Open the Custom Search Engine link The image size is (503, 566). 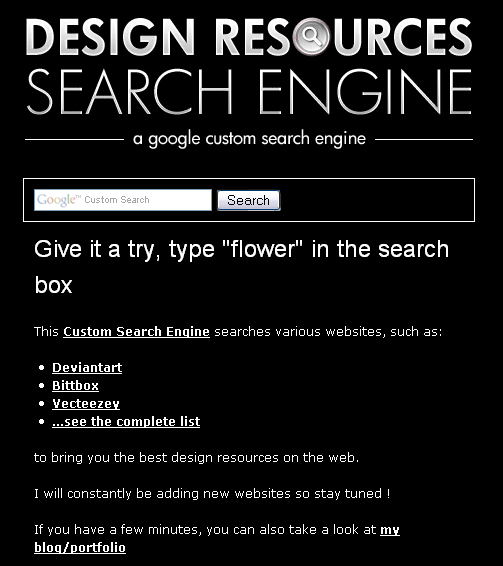136,332
